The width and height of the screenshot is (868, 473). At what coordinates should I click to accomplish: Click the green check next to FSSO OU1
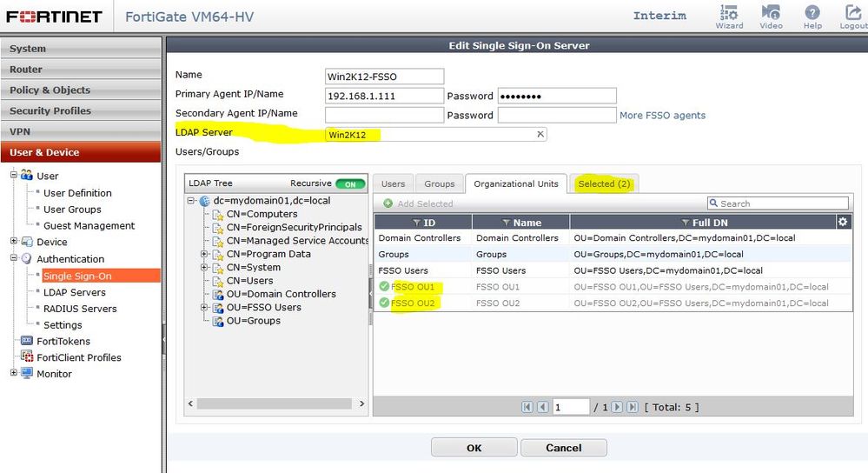pos(384,286)
